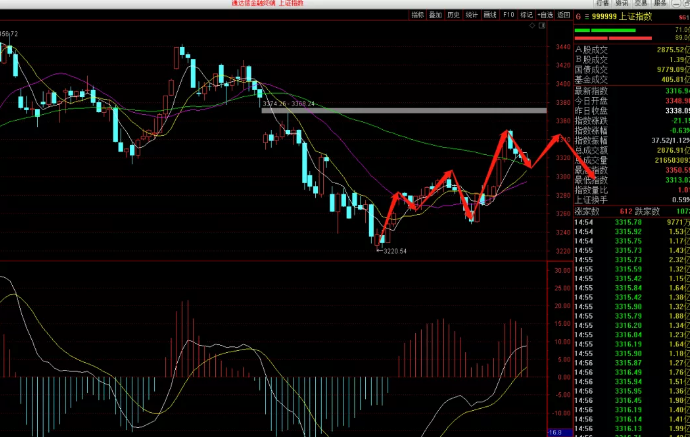Open the F10 company info button
The width and height of the screenshot is (690, 437).
(508, 15)
